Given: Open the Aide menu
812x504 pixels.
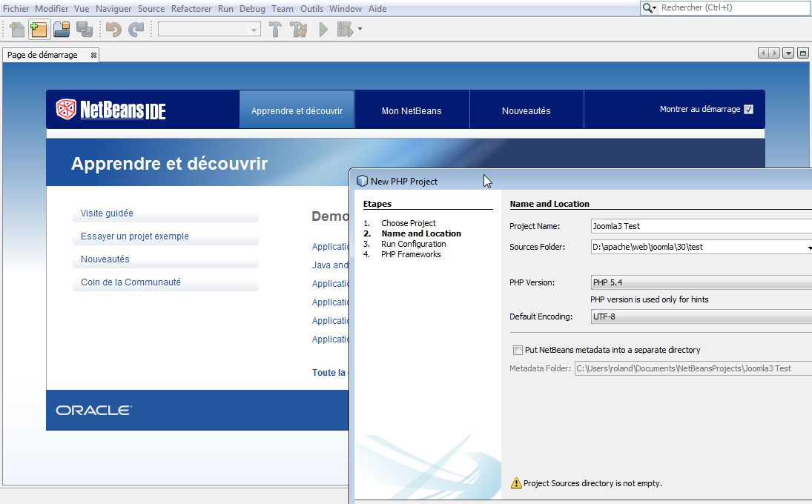Looking at the screenshot, I should pos(377,9).
